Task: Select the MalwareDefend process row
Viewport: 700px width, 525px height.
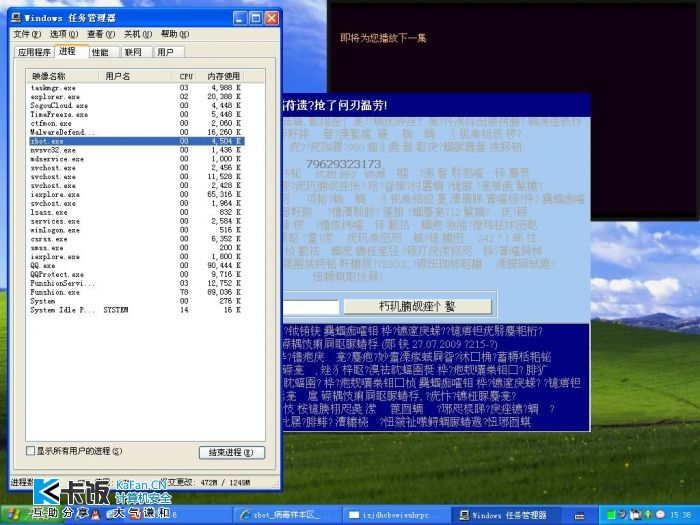Action: pyautogui.click(x=60, y=132)
